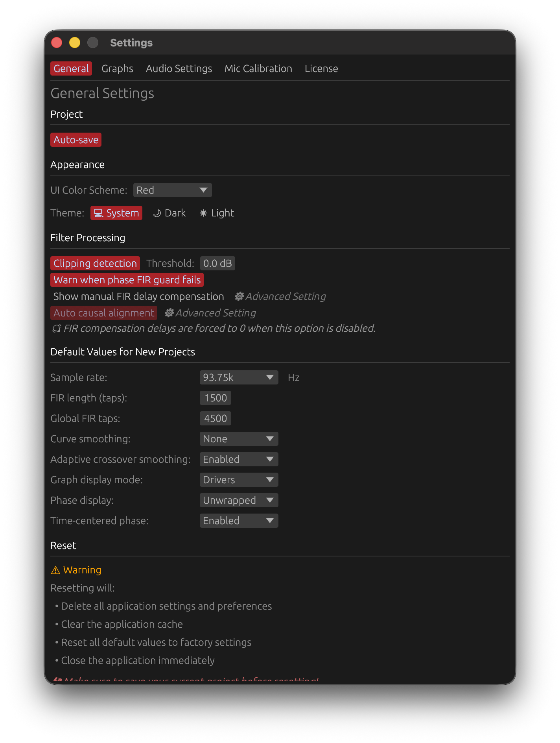Click the 'Hz' unit label

(x=294, y=377)
